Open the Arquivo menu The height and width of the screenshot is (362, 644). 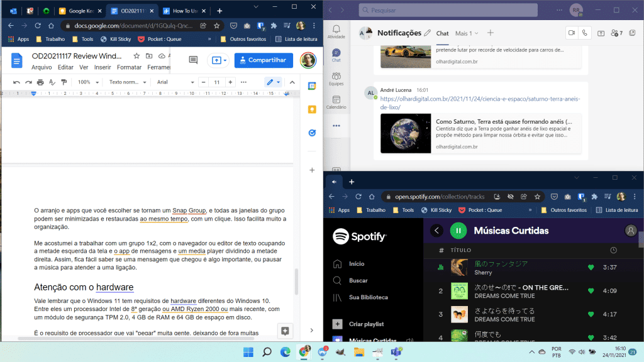[x=42, y=67]
